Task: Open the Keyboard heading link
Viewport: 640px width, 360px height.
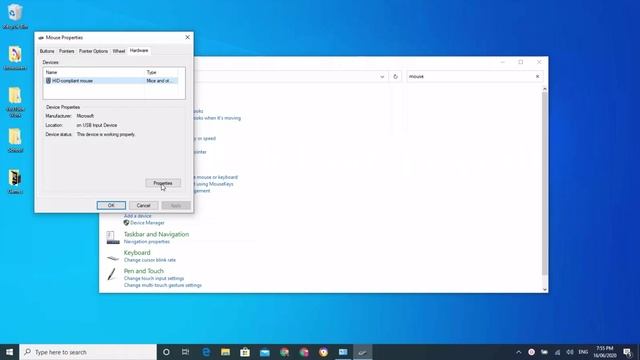Action: click(x=137, y=253)
